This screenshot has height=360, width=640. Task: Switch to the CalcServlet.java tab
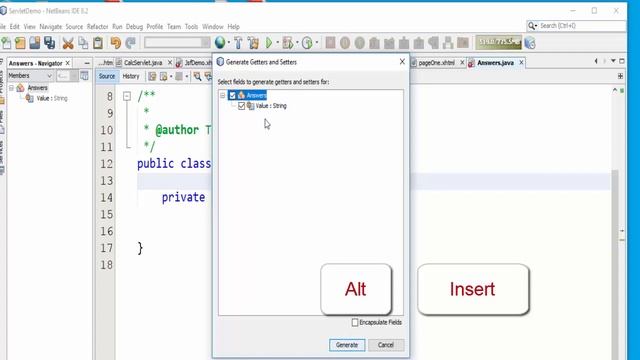143,63
